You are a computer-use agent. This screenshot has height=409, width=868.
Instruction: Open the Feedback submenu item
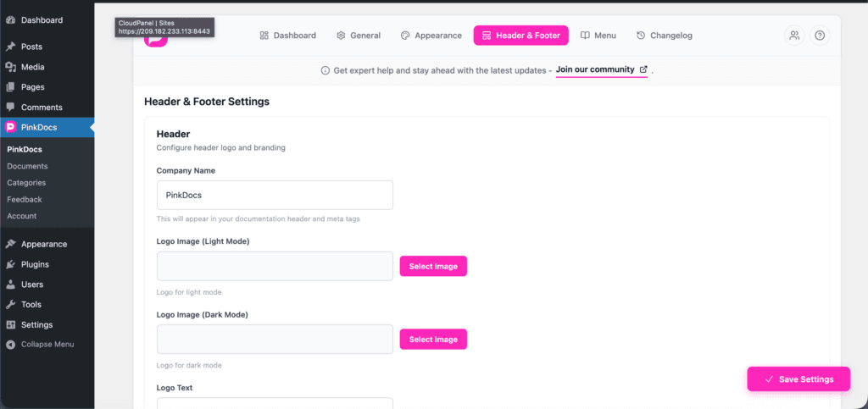tap(25, 200)
